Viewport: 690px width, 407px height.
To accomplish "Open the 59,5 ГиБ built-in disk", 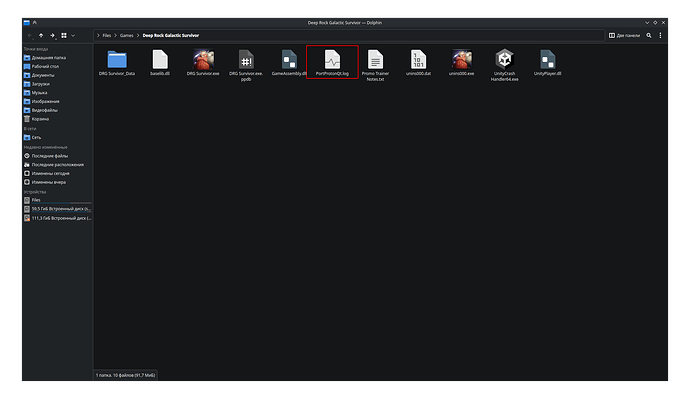I will (60, 208).
